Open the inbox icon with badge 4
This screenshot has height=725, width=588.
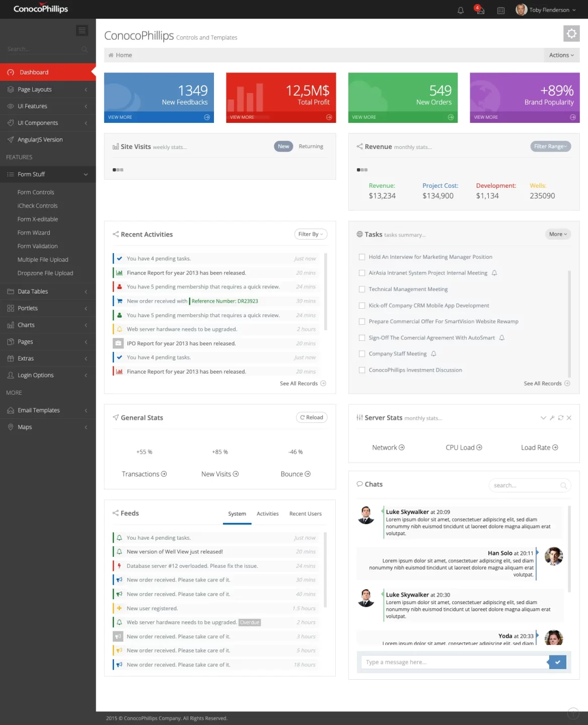(480, 10)
